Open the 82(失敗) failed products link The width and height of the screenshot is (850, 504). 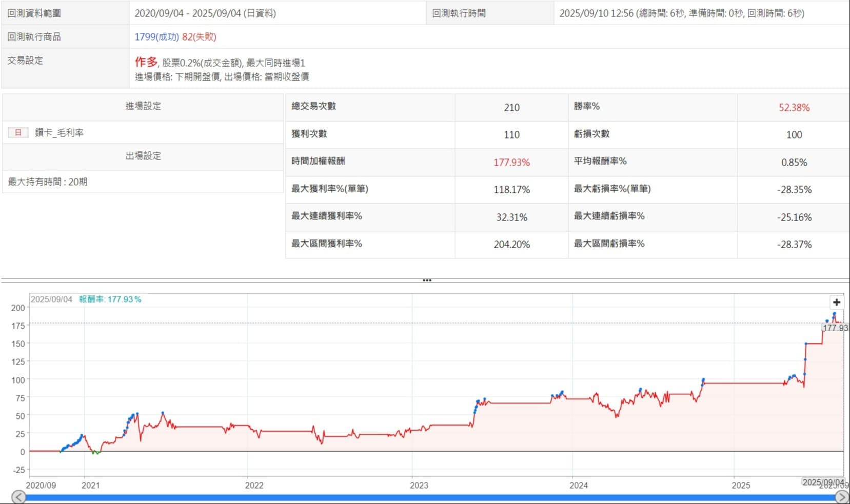(x=199, y=37)
